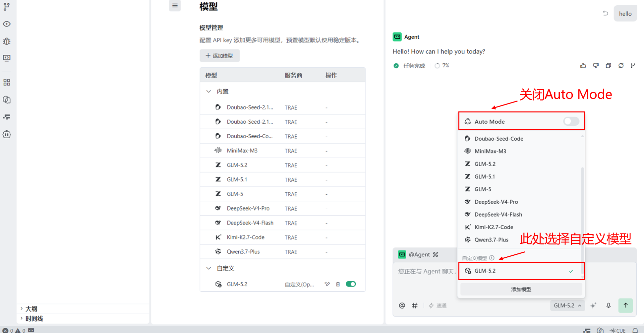Select GLM-5 in the model picker list
This screenshot has height=333, width=644.
(521, 189)
